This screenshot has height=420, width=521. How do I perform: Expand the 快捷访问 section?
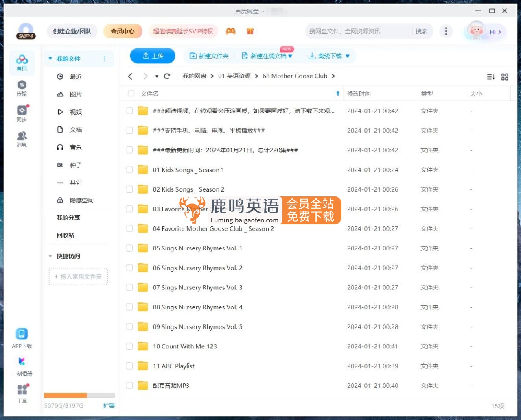(x=50, y=256)
